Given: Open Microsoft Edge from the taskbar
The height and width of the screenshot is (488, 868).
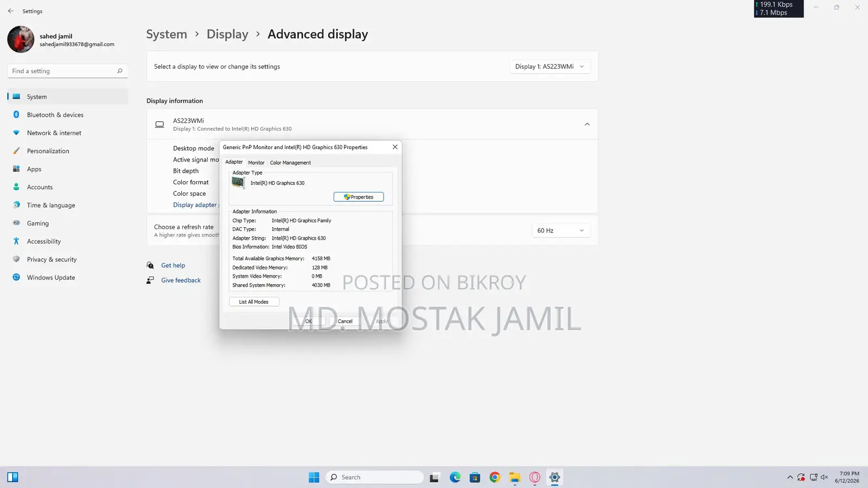Looking at the screenshot, I should (455, 477).
